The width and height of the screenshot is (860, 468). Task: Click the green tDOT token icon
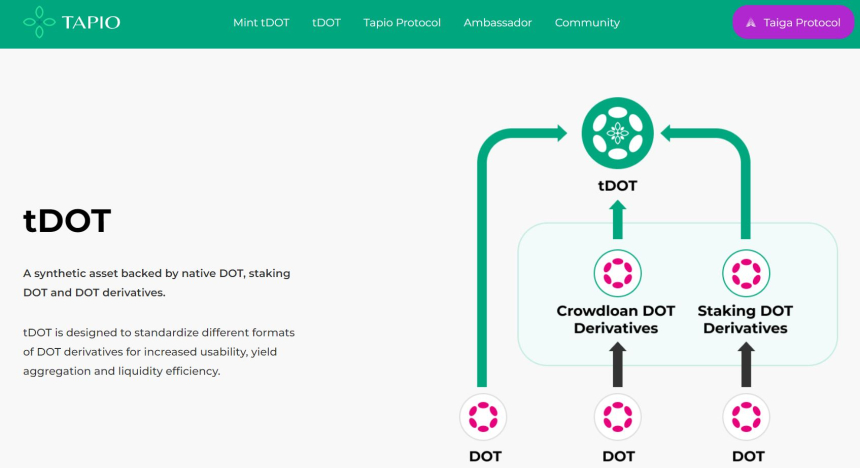[x=617, y=133]
